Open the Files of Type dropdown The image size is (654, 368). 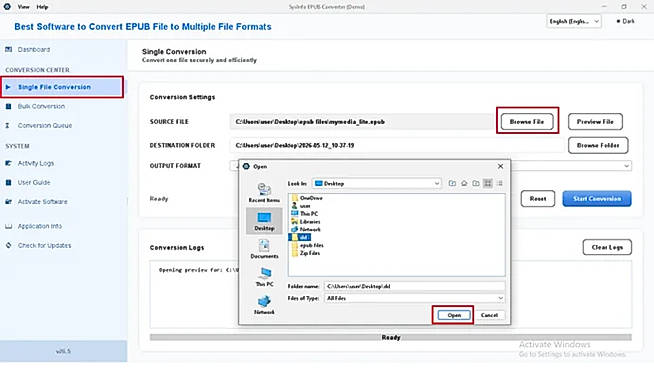tap(414, 298)
